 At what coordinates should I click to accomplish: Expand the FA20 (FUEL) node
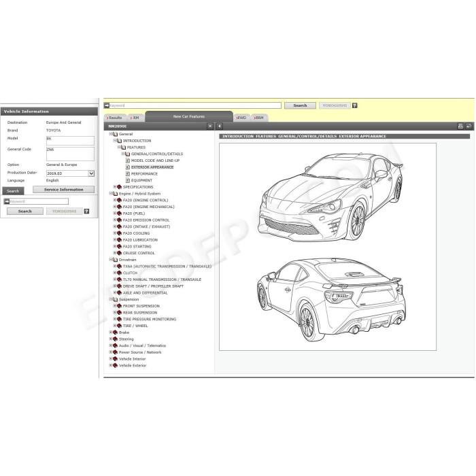click(x=115, y=213)
